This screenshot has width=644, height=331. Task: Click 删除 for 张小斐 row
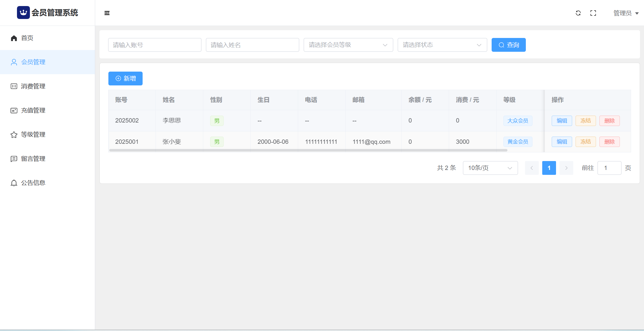(x=609, y=142)
